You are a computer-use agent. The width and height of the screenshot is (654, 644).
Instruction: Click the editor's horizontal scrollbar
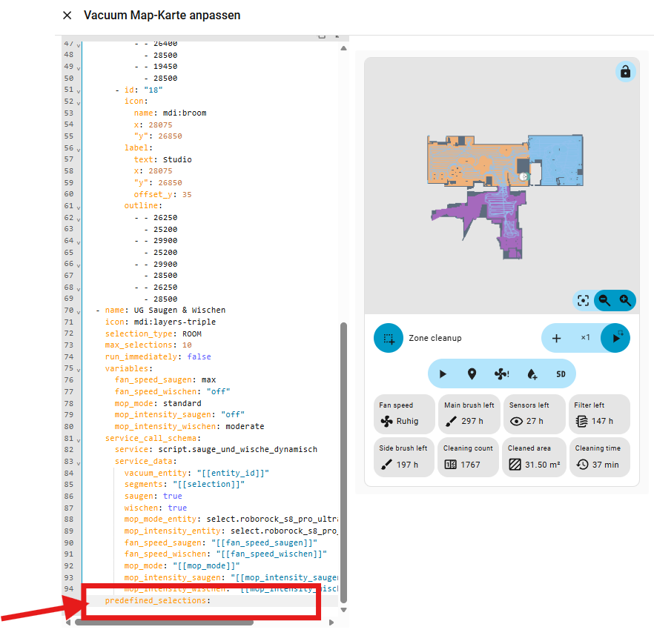pyautogui.click(x=163, y=623)
